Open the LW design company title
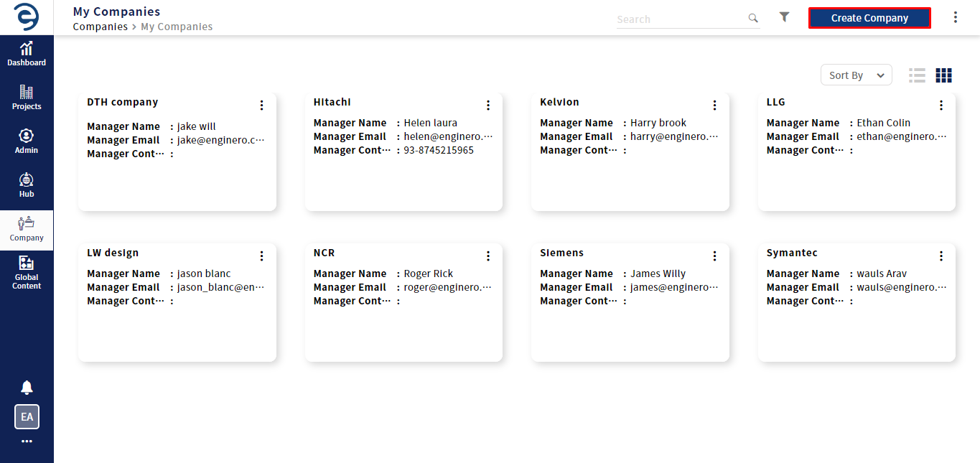This screenshot has height=463, width=980. tap(113, 253)
